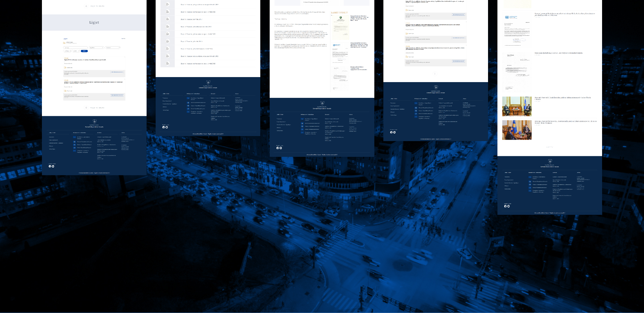Open first dropdown right of Ligjet search field

tap(96, 48)
